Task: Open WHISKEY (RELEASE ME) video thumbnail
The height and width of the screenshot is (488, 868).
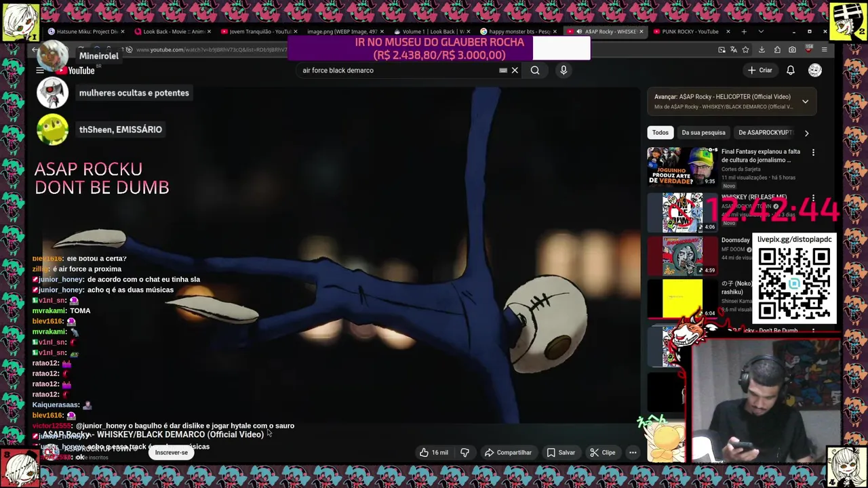Action: pyautogui.click(x=682, y=212)
